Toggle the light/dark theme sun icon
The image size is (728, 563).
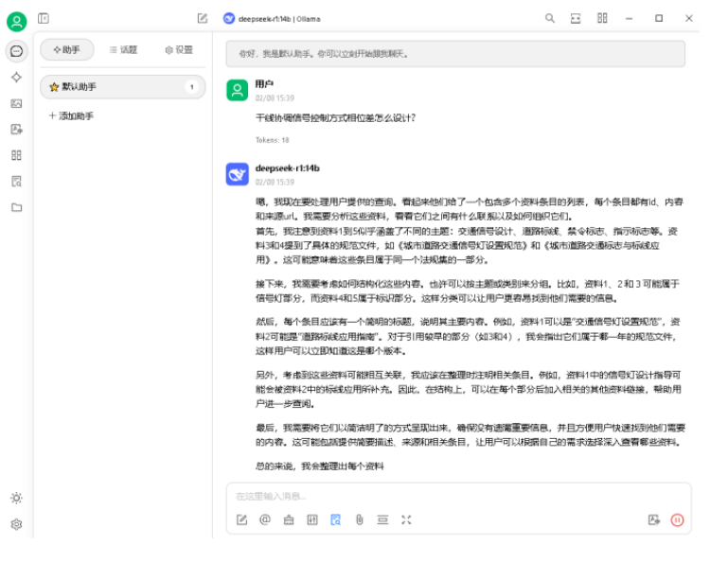[16, 498]
